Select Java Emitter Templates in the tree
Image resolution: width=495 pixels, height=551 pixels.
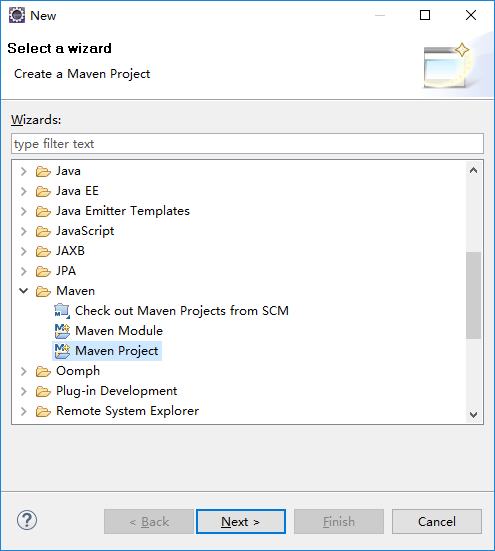tap(123, 211)
